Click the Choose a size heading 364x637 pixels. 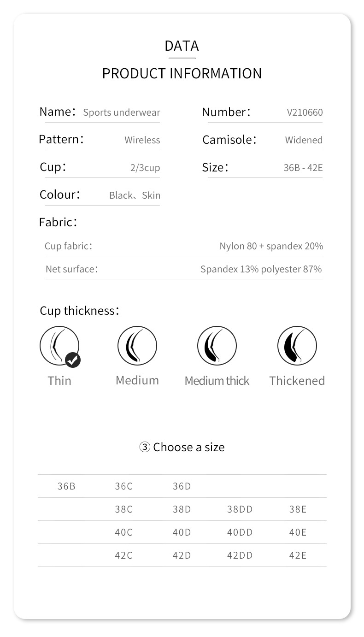[182, 447]
